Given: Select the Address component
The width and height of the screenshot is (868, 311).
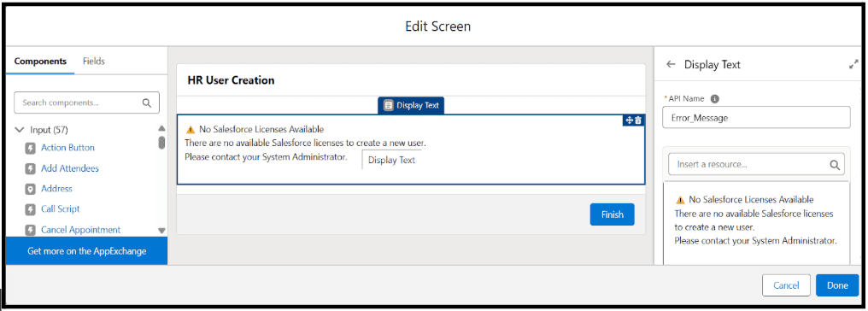Looking at the screenshot, I should pyautogui.click(x=56, y=189).
